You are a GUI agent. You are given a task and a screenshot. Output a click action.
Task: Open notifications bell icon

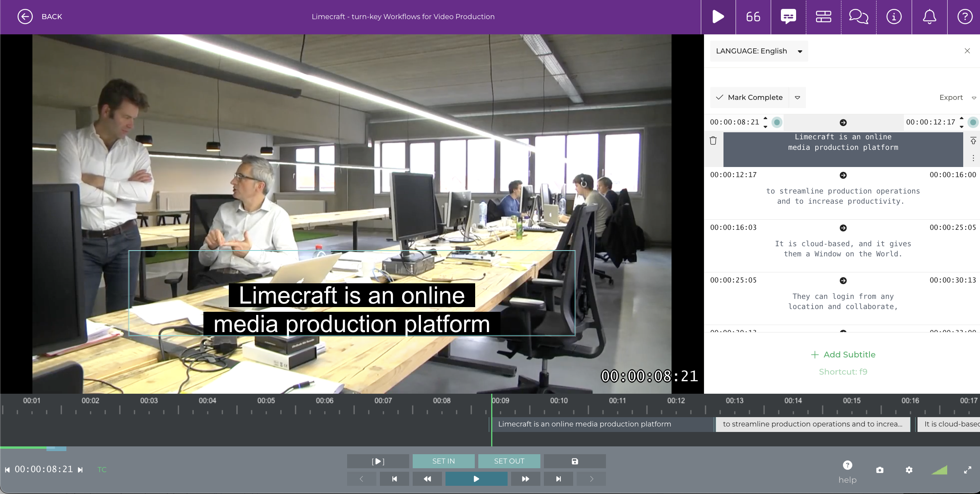tap(929, 17)
